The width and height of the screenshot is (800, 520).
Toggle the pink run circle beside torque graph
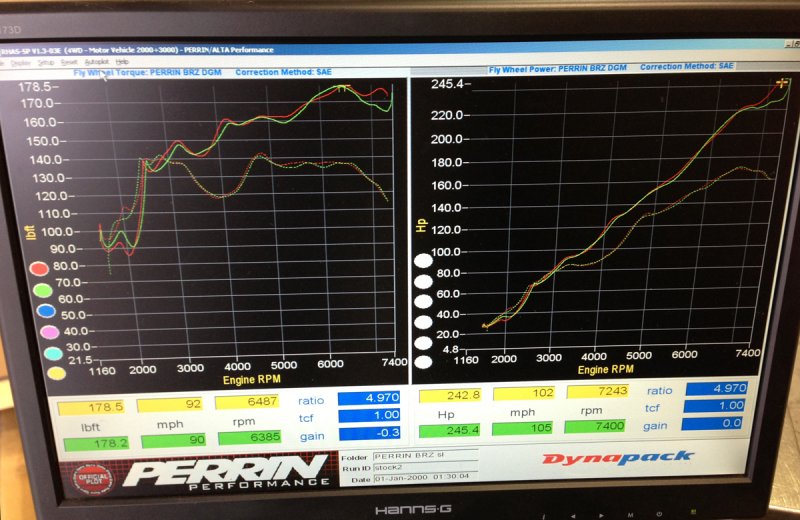click(49, 332)
